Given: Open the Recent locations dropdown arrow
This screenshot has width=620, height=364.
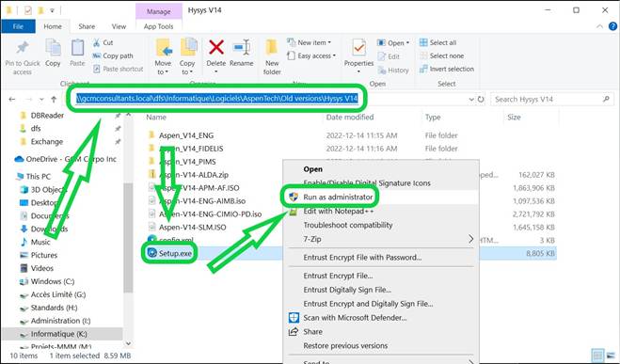Looking at the screenshot, I should click(x=41, y=99).
